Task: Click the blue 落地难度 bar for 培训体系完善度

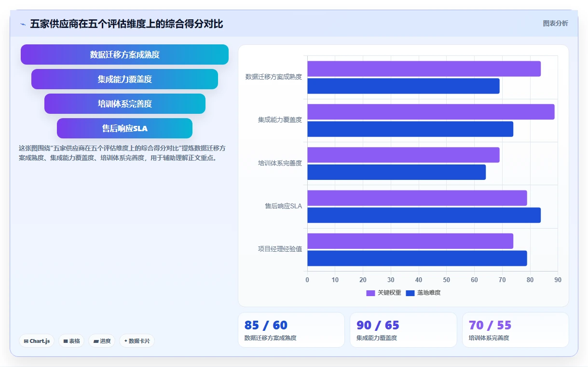Action: (x=397, y=172)
